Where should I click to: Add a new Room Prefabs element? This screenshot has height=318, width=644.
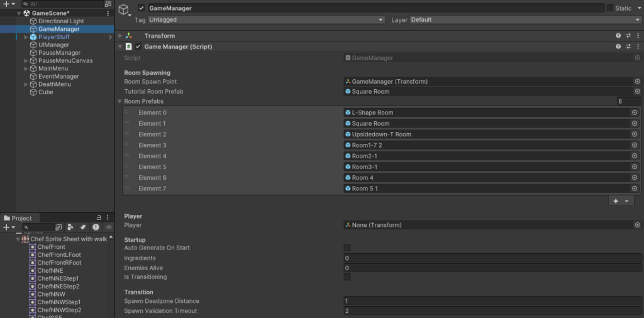[615, 201]
